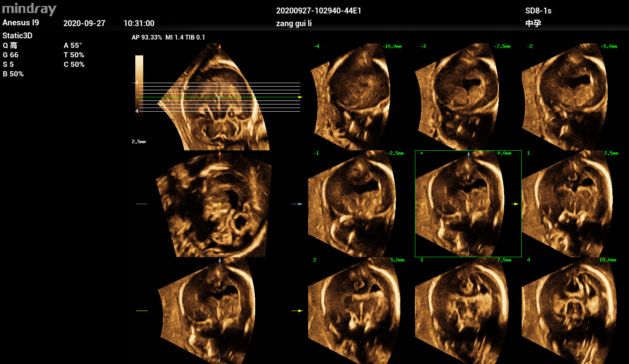Click the yellow arrow right of slice lines
629x364 pixels.
(300, 97)
